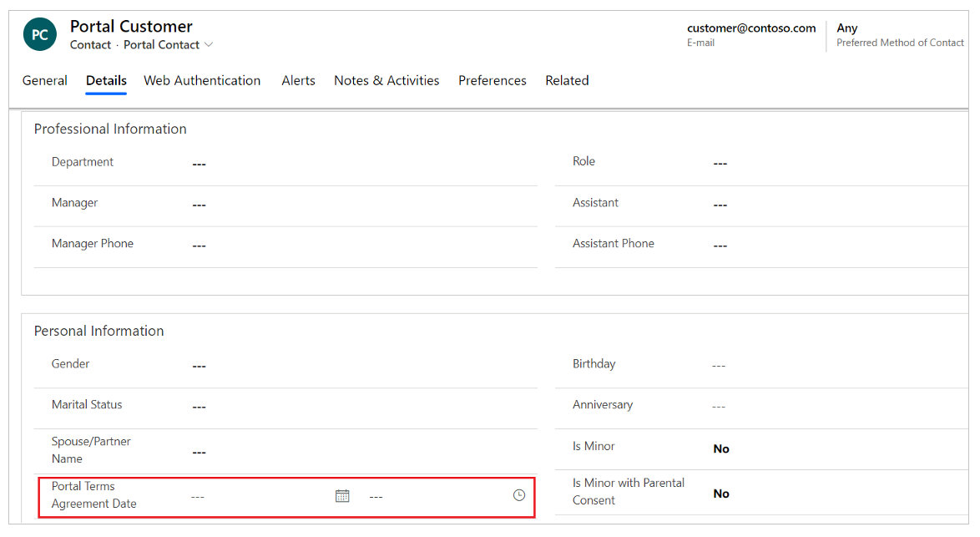The width and height of the screenshot is (980, 537).
Task: Select the Notes & Activities tab
Action: pos(386,81)
